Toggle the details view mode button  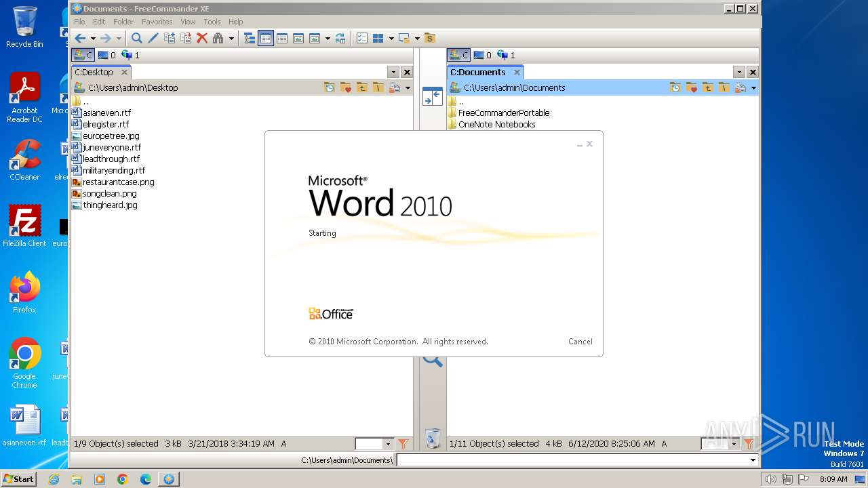coord(266,39)
